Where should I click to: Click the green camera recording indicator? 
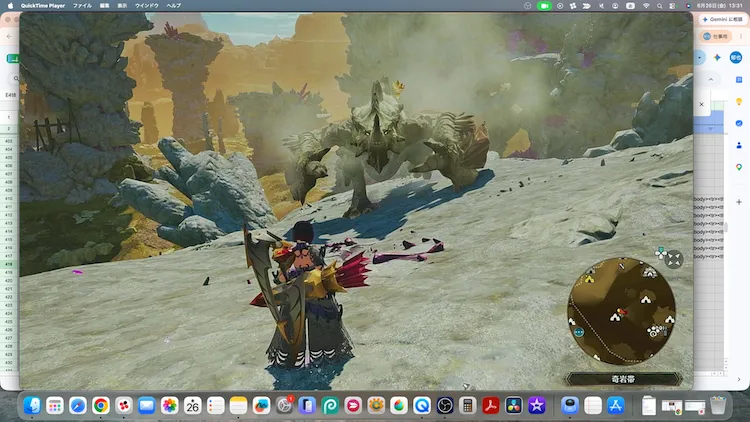tap(544, 6)
